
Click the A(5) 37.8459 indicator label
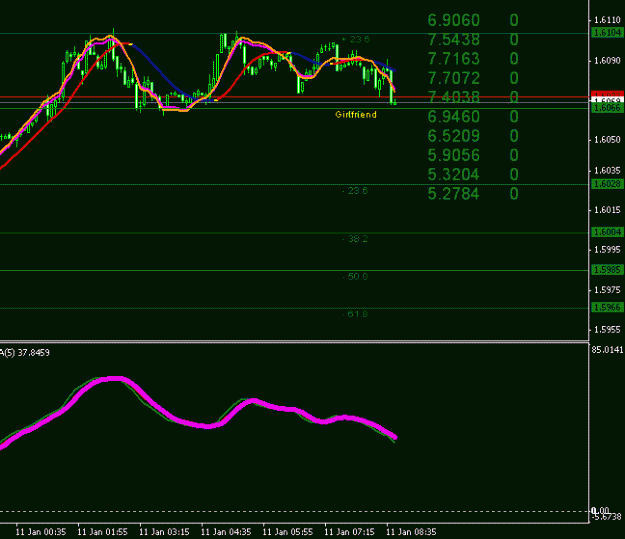(25, 353)
